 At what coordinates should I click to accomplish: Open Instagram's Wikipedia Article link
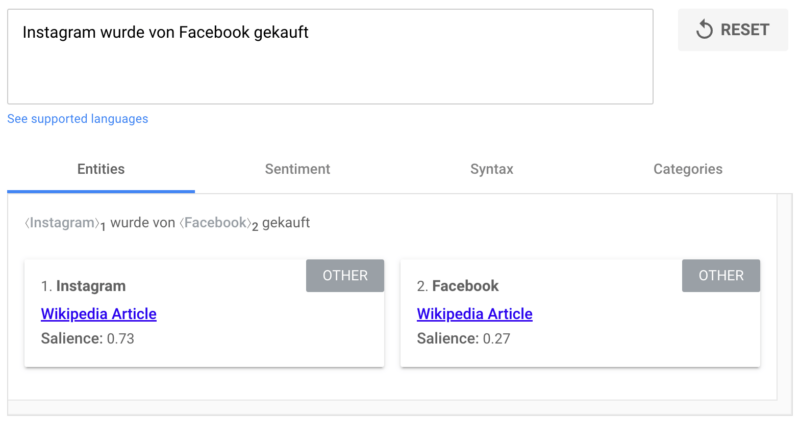[x=98, y=314]
